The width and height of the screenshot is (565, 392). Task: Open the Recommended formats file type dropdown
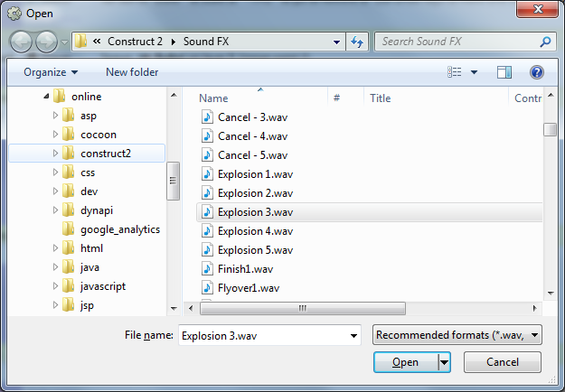457,335
